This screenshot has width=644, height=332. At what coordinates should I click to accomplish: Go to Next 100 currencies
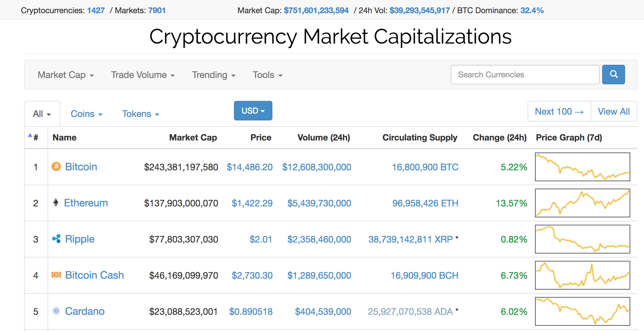point(559,111)
